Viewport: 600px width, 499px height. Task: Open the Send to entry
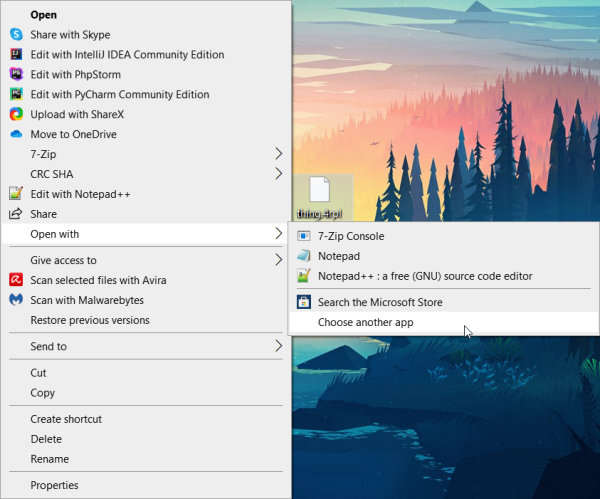pyautogui.click(x=146, y=346)
